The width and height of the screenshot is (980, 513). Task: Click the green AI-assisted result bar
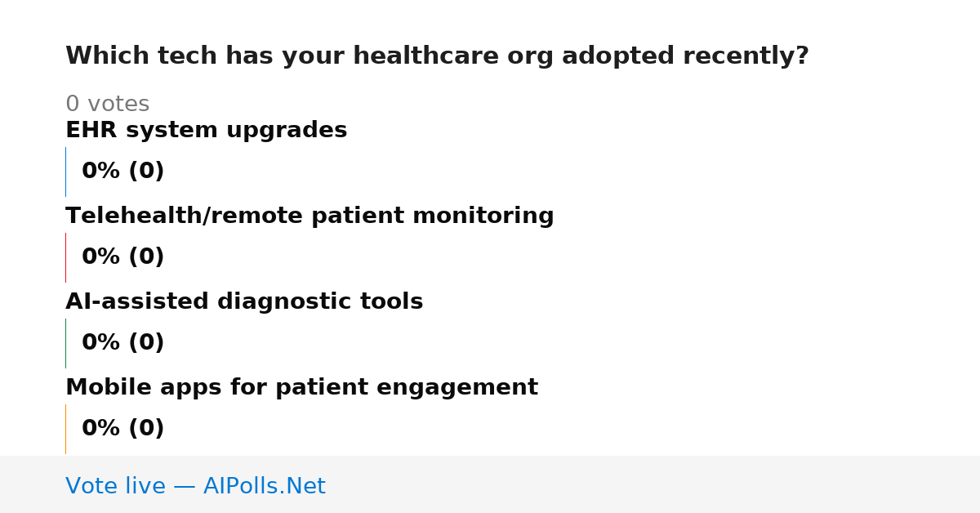(65, 343)
